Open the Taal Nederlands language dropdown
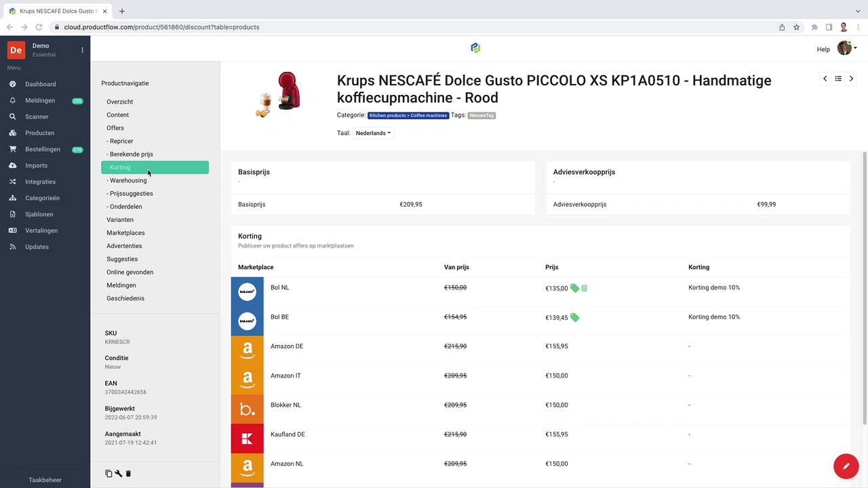The image size is (868, 488). point(373,133)
